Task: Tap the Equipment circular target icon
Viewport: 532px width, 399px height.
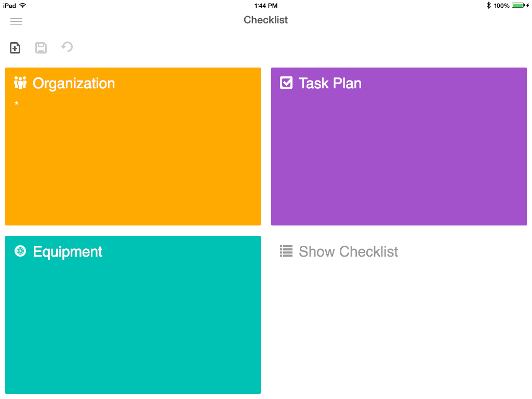Action: click(20, 251)
